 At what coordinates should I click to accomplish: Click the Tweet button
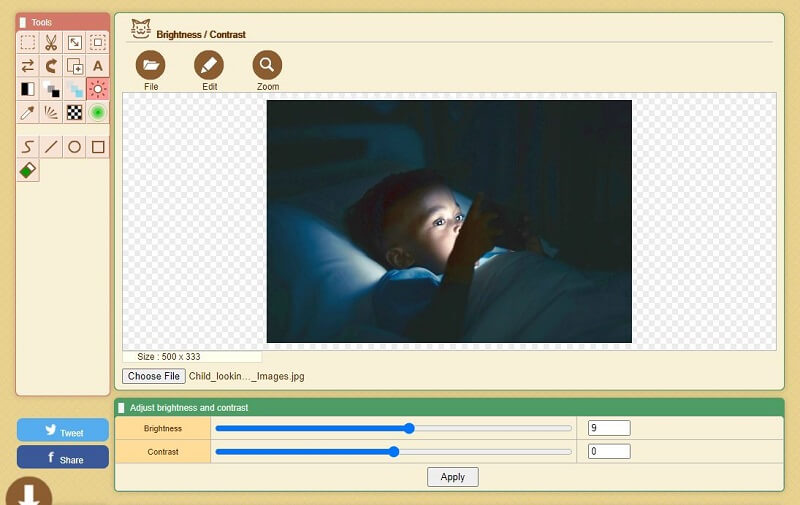[x=63, y=430]
